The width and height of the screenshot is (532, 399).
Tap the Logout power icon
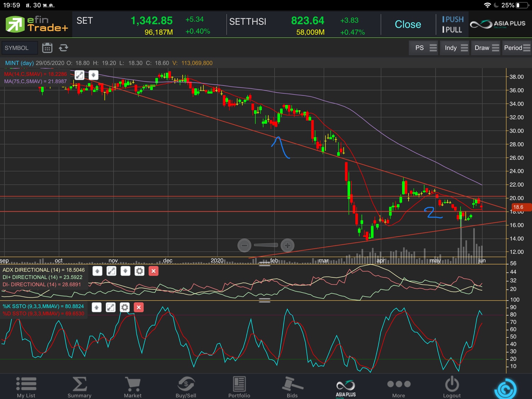coord(452,387)
